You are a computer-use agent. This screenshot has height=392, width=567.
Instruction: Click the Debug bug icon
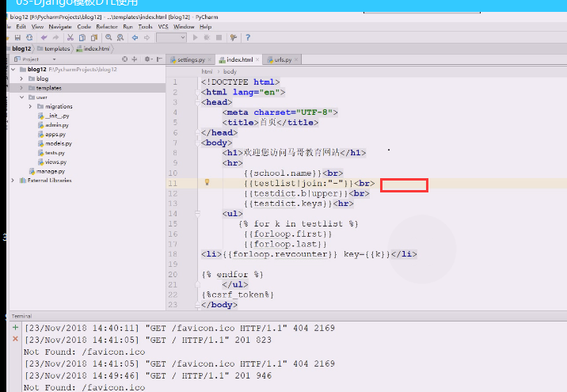pos(207,37)
